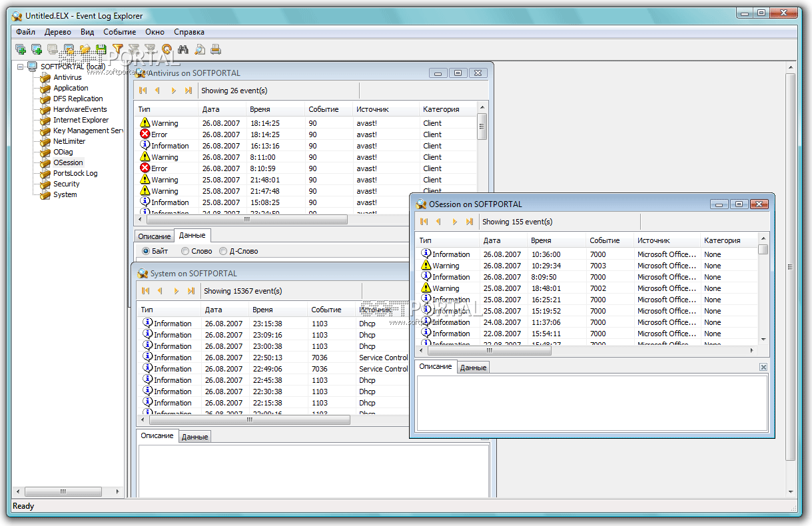Image resolution: width=812 pixels, height=526 pixels.
Task: Select System event at 22:50:13
Action: pos(273,358)
